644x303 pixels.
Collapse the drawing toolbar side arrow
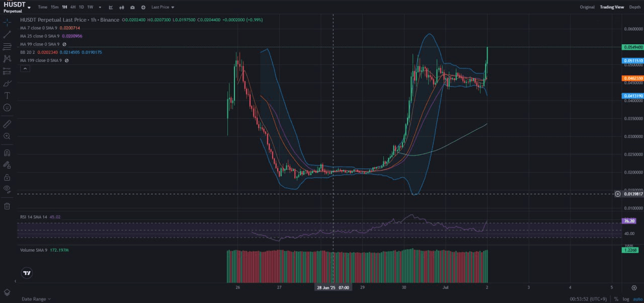15,281
